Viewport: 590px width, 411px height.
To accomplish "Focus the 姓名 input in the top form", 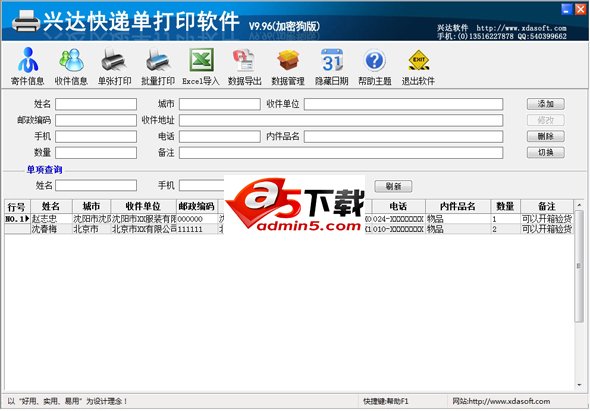I will click(x=96, y=104).
